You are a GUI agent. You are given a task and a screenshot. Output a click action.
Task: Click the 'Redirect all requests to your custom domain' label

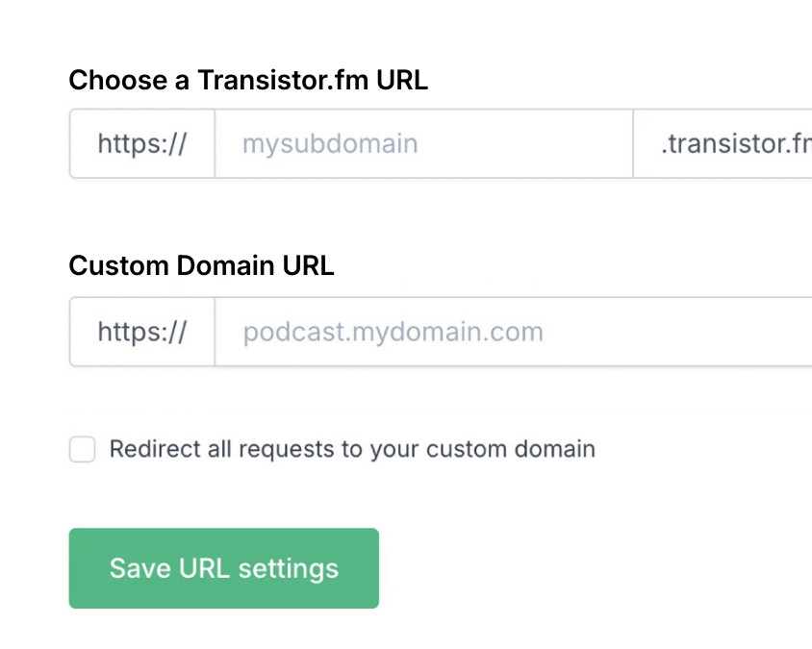[x=352, y=449]
